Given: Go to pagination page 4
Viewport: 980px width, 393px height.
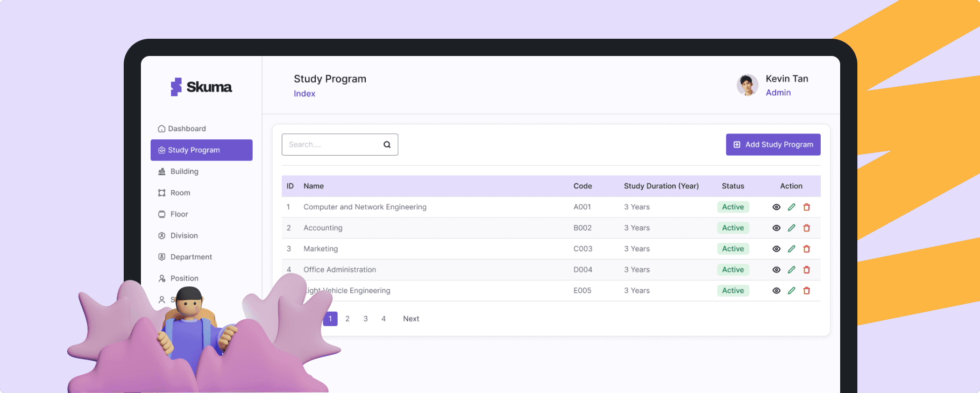Looking at the screenshot, I should [384, 319].
